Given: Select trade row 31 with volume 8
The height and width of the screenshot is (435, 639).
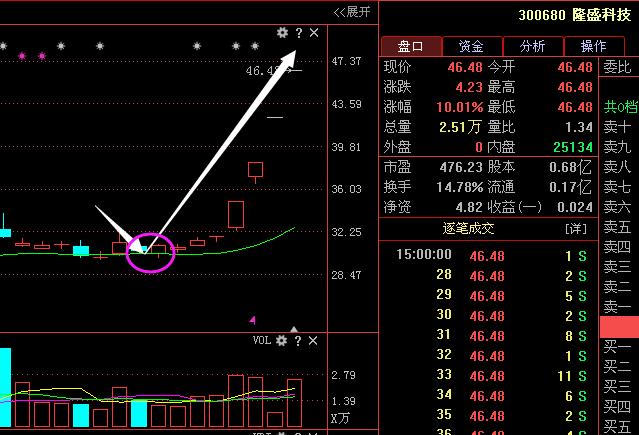Looking at the screenshot, I should click(x=489, y=336).
